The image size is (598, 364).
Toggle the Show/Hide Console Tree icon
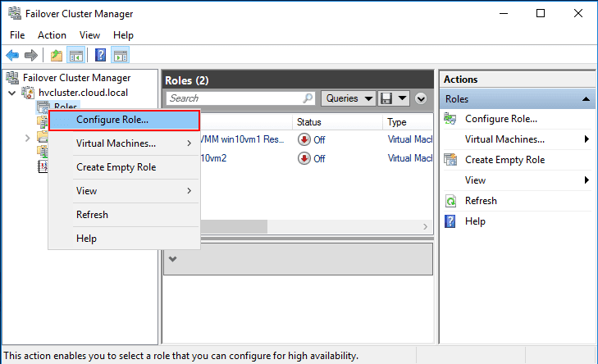tap(75, 56)
